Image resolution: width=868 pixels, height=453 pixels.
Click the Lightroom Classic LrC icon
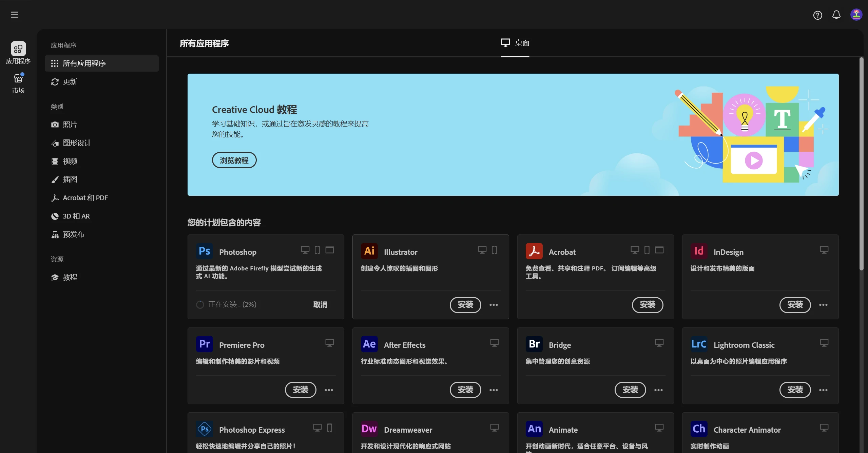point(699,344)
